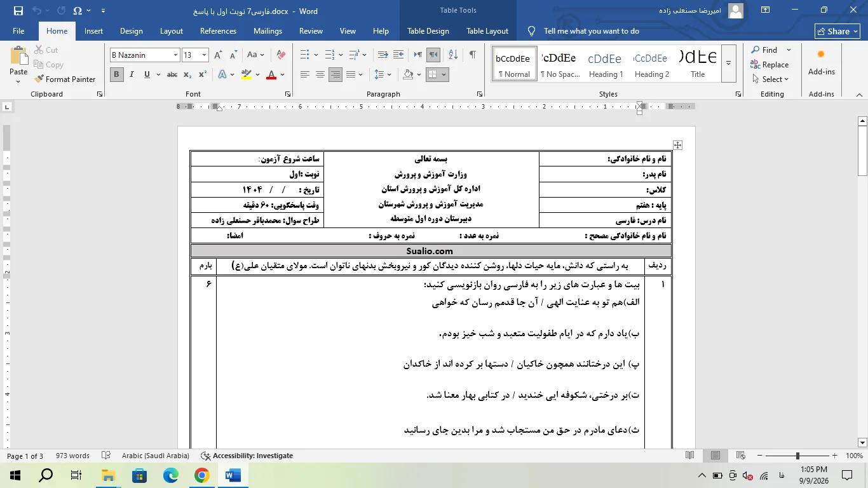Decrease paragraph indent
Screen dimensions: 868x488
[x=383, y=55]
